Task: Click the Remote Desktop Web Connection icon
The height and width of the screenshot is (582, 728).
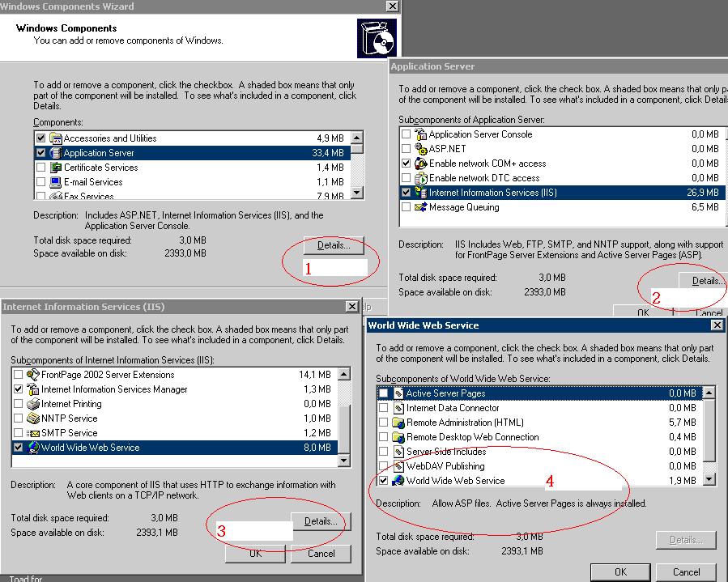Action: [398, 437]
